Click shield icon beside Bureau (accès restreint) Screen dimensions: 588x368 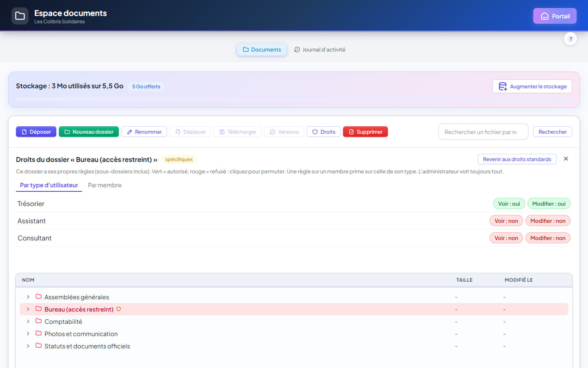point(118,309)
